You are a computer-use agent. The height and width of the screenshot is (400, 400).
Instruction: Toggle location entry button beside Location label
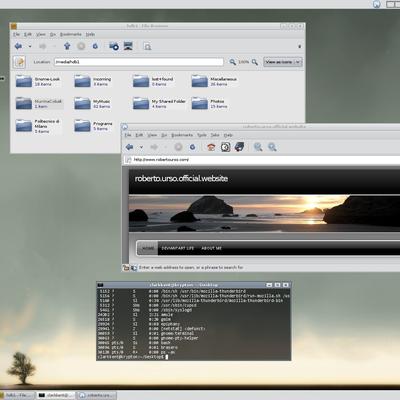coord(19,62)
